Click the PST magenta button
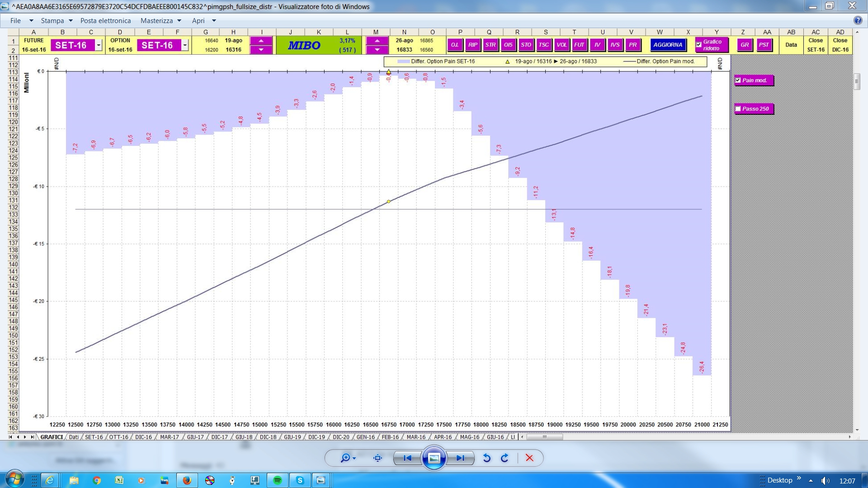The width and height of the screenshot is (868, 488). point(764,45)
